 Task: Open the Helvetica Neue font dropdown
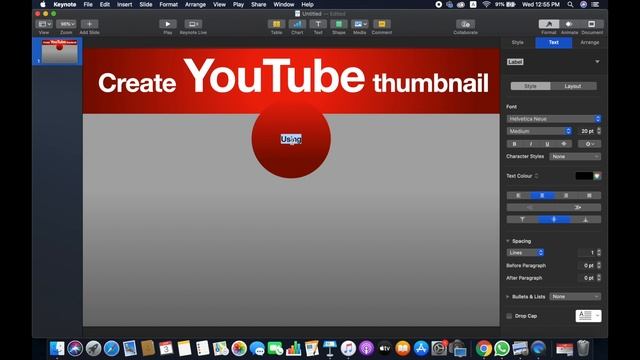click(x=554, y=119)
